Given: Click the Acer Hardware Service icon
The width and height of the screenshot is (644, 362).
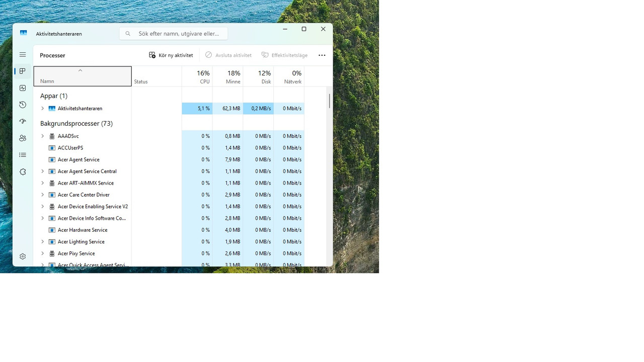Looking at the screenshot, I should pyautogui.click(x=52, y=230).
